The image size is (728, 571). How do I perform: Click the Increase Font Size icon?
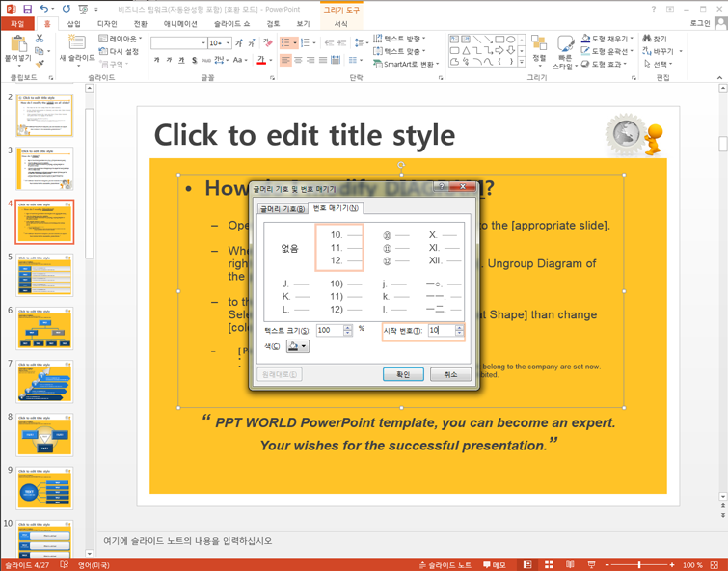[x=238, y=43]
